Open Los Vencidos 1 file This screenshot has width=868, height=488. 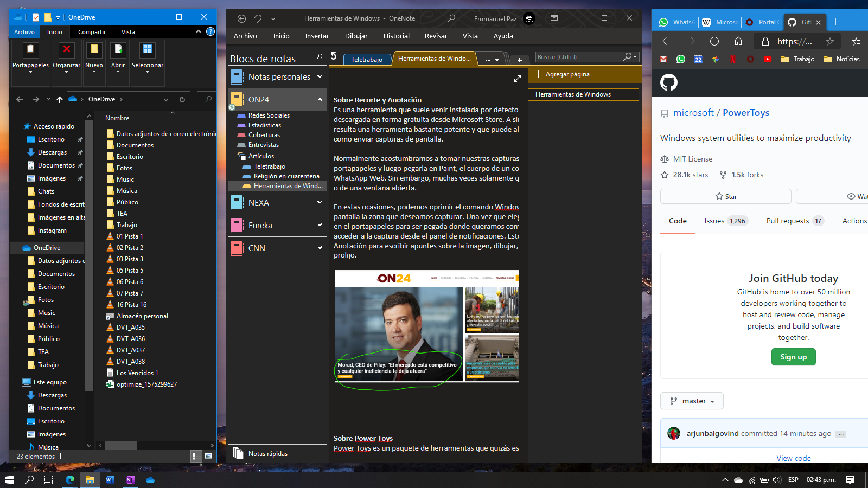[x=137, y=373]
